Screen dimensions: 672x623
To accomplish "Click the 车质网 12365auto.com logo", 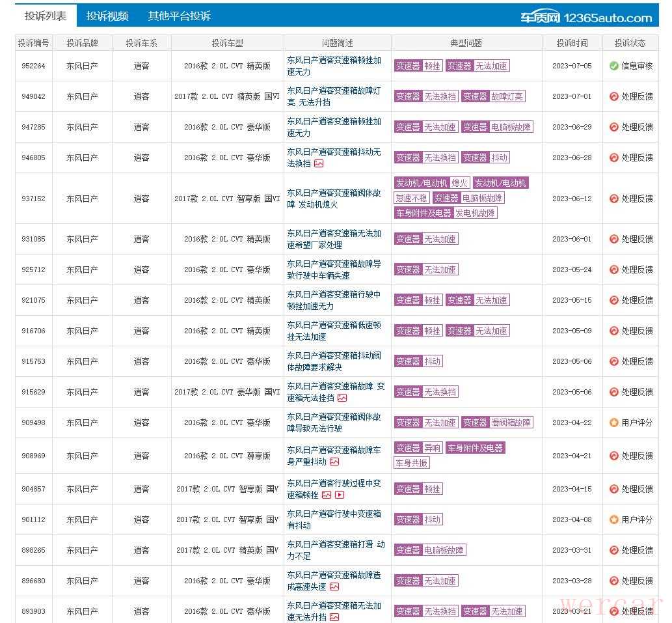I will coord(585,18).
